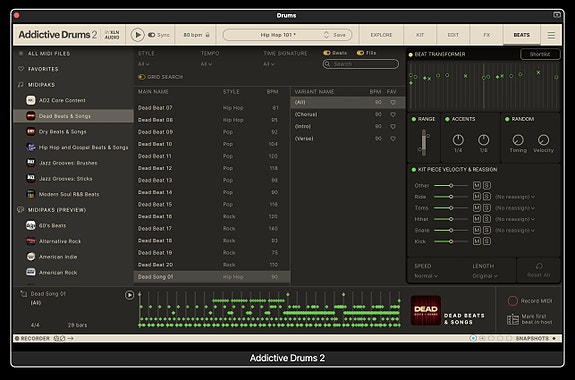Click the tempo lock icon next to 80 bpm
Screen dimensions: 575x380
[208, 35]
